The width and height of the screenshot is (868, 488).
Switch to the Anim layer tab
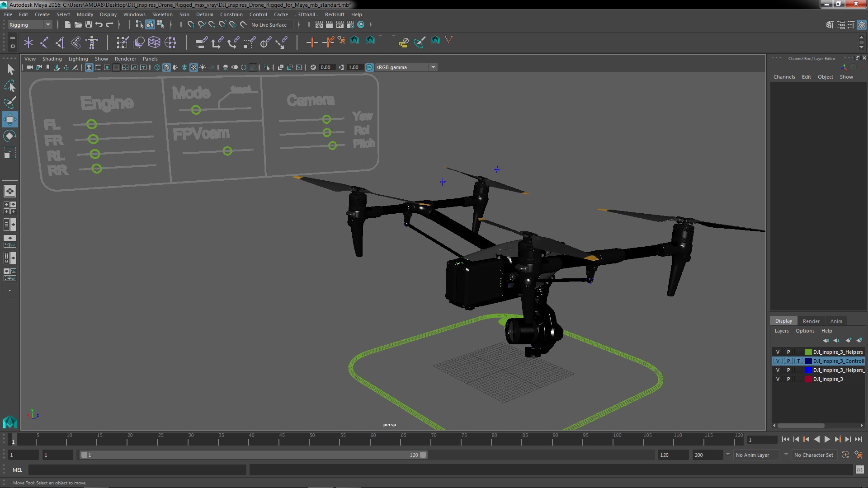click(836, 321)
